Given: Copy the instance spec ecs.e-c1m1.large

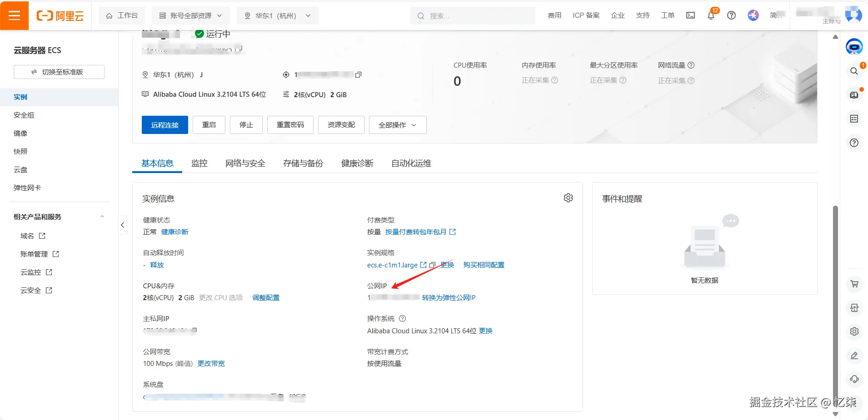Looking at the screenshot, I should click(433, 265).
